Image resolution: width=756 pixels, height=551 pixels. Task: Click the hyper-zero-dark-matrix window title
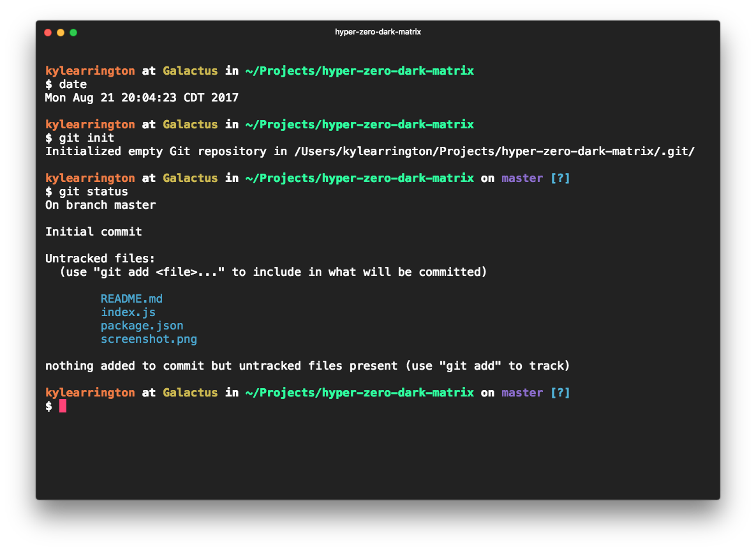click(x=378, y=31)
